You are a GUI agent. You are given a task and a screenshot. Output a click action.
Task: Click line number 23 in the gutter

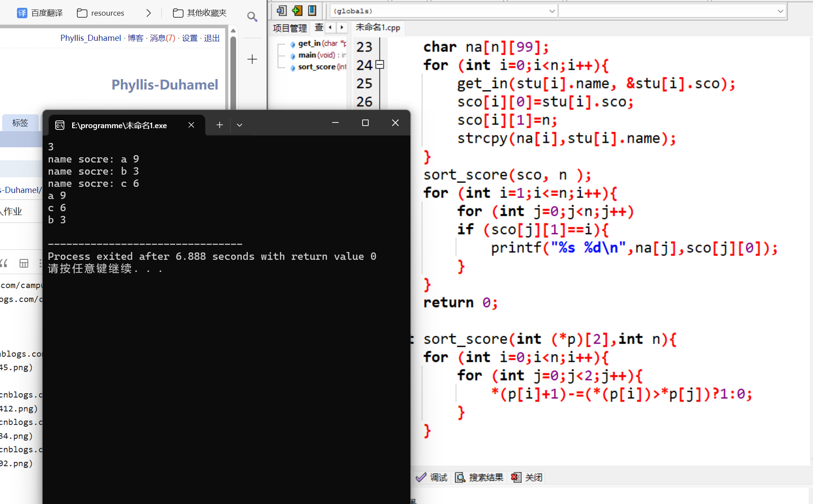coord(364,47)
